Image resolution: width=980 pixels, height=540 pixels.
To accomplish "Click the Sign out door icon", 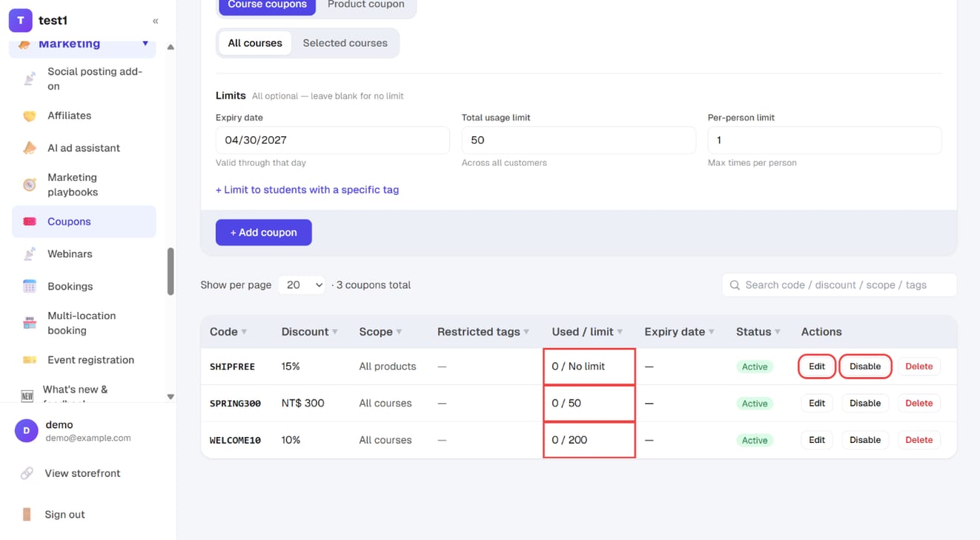I will (27, 514).
